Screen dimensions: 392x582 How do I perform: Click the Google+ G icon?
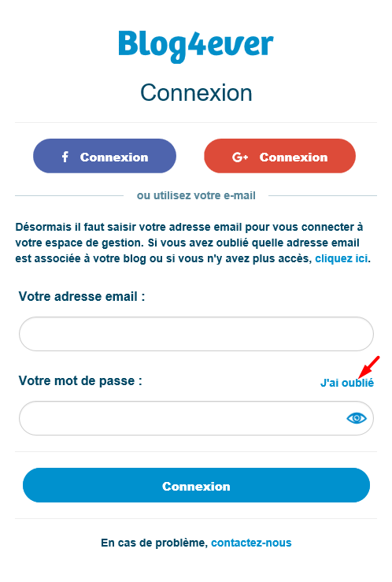pyautogui.click(x=240, y=158)
